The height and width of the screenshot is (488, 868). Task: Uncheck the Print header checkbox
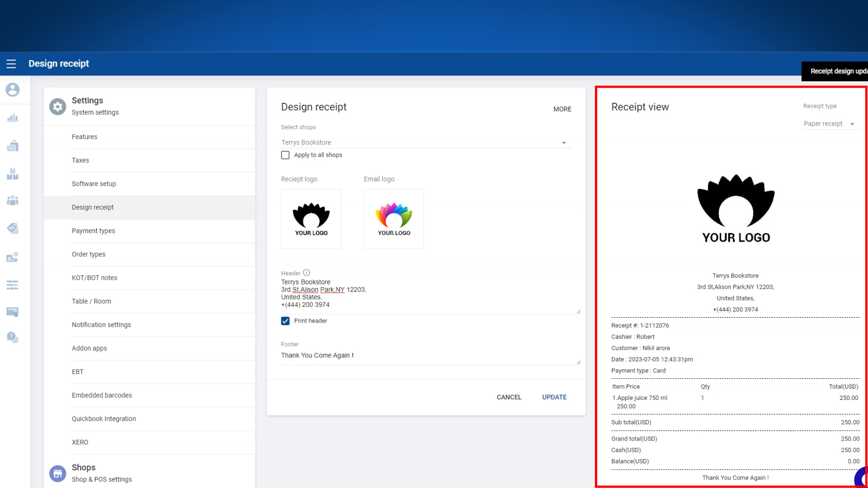click(285, 321)
